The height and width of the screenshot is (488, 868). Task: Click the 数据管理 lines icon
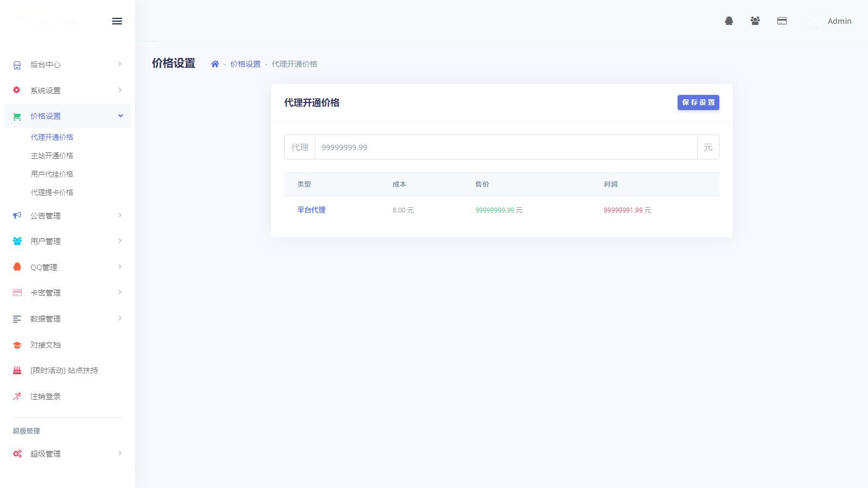17,319
